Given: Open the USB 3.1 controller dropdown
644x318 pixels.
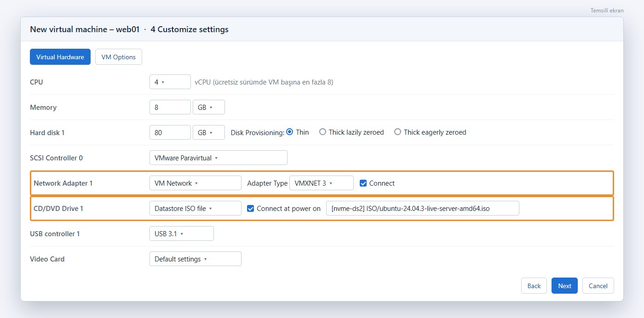Looking at the screenshot, I should coord(182,233).
